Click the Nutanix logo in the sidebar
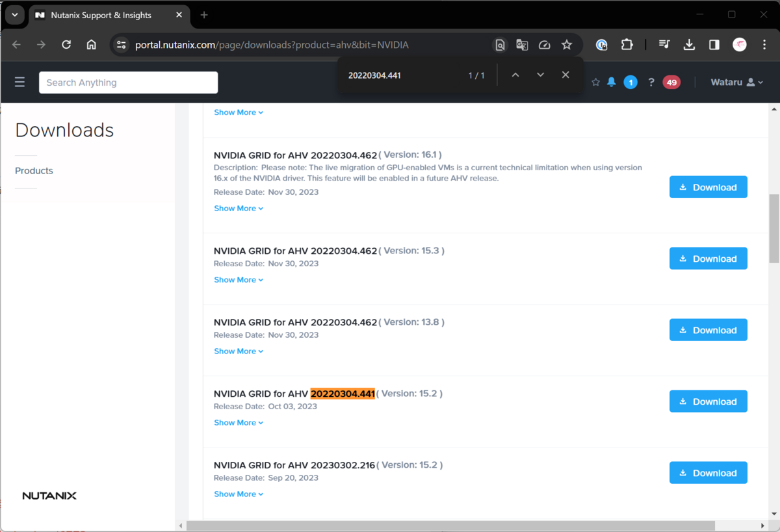Screen dimensions: 780x532 (x=49, y=496)
